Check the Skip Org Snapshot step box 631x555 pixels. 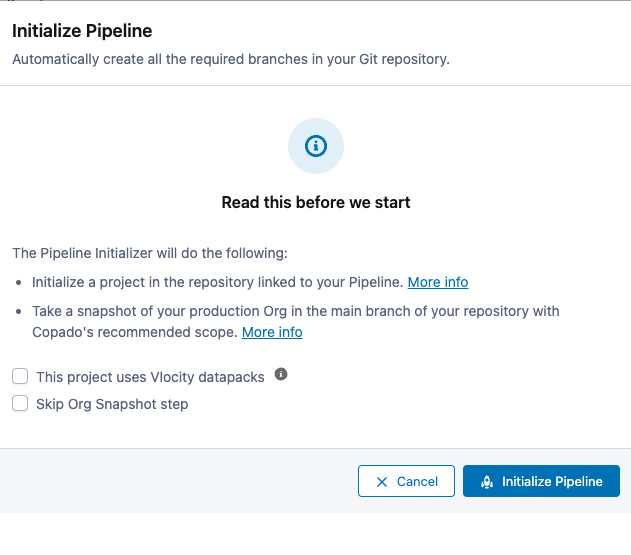coord(20,404)
